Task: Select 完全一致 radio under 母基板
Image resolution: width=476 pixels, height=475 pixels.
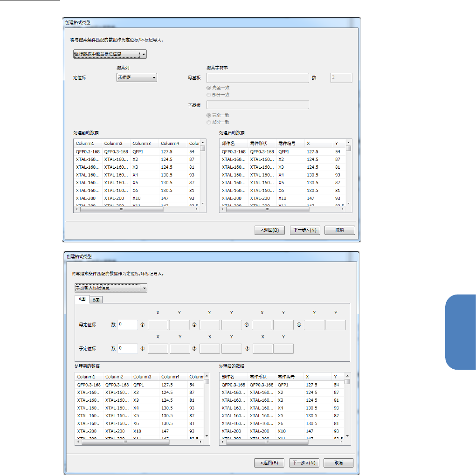Action: [208, 88]
